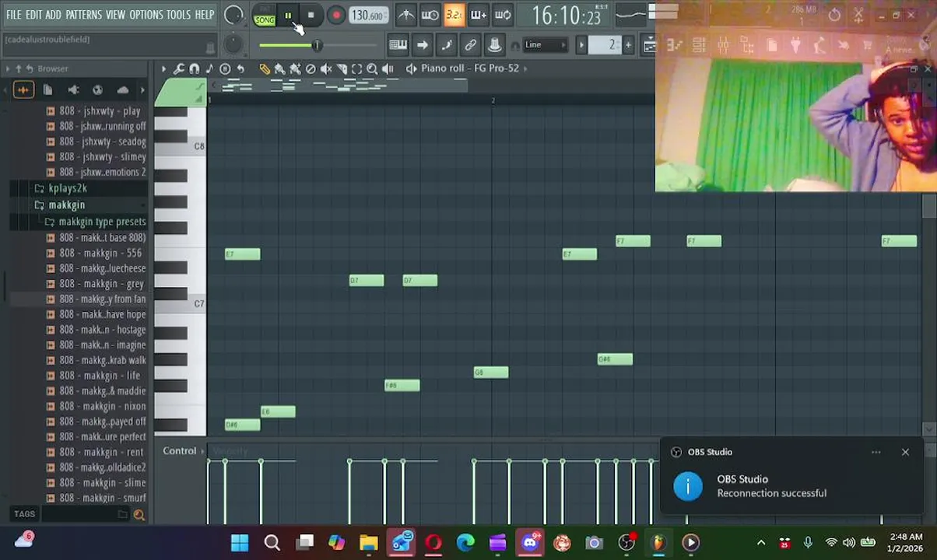
Task: Open the Windows Start menu
Action: [240, 542]
